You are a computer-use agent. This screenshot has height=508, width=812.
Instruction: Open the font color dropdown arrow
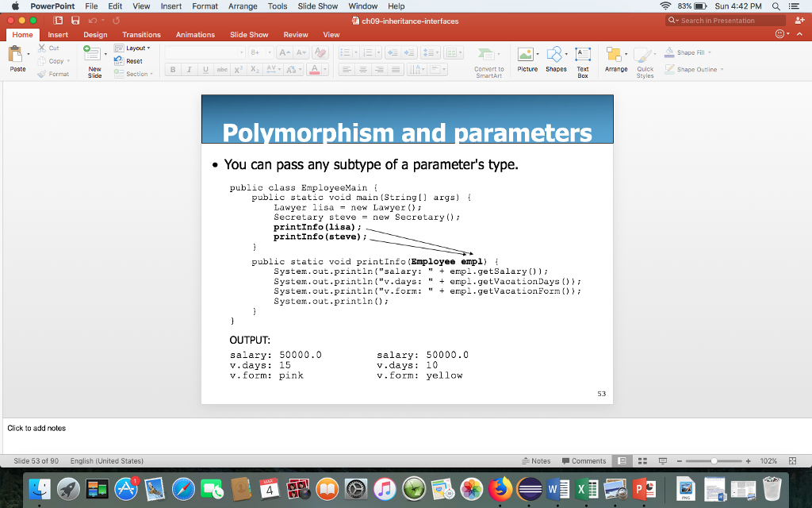coord(325,70)
